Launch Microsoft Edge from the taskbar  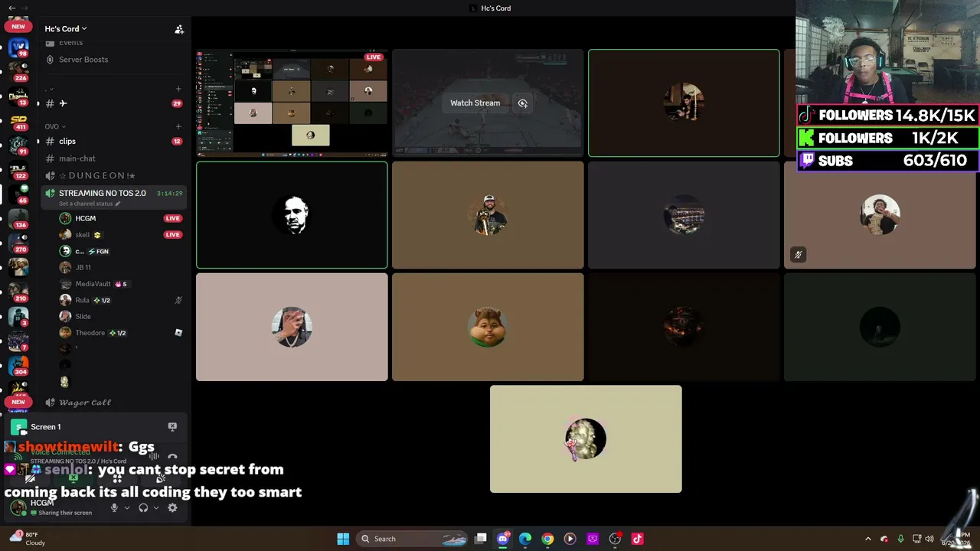tap(525, 539)
